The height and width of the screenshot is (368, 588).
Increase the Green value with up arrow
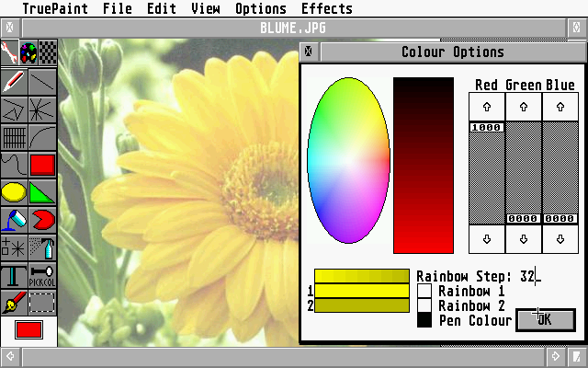[x=524, y=107]
